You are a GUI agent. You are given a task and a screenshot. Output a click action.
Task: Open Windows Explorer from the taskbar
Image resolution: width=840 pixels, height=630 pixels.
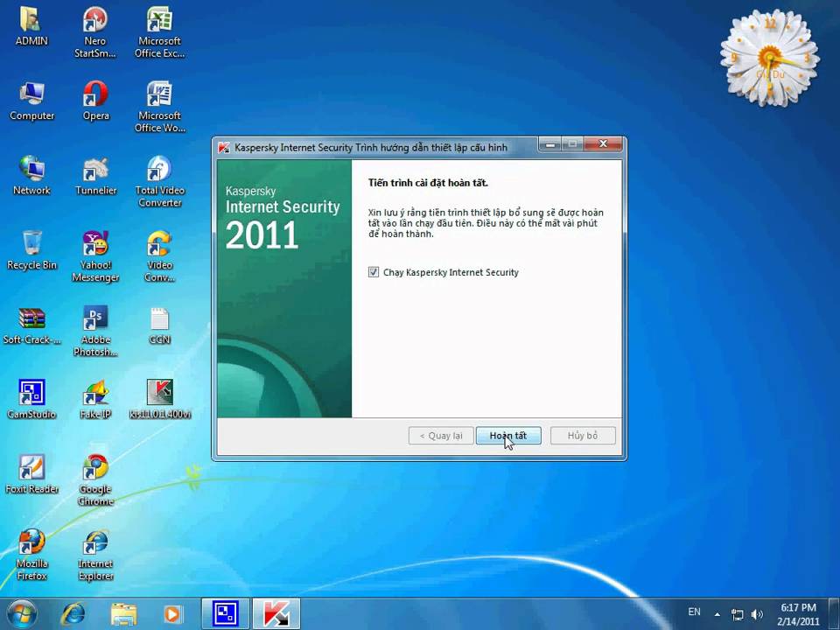(123, 614)
